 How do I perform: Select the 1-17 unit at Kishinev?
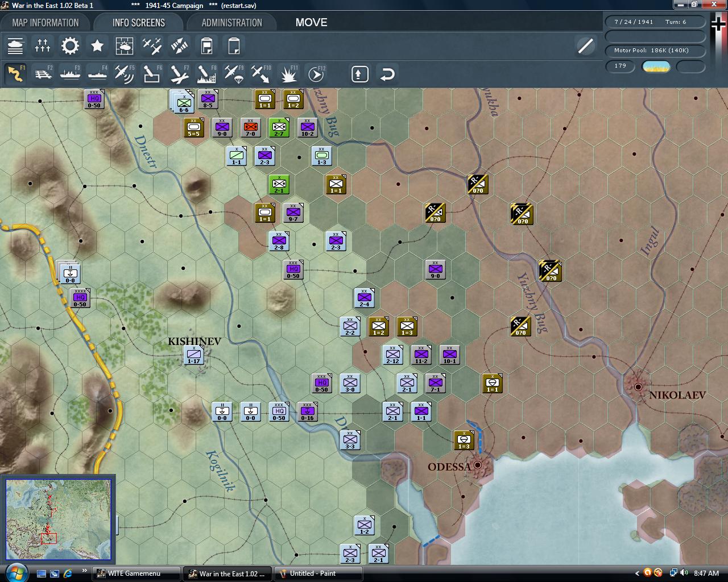pos(194,355)
